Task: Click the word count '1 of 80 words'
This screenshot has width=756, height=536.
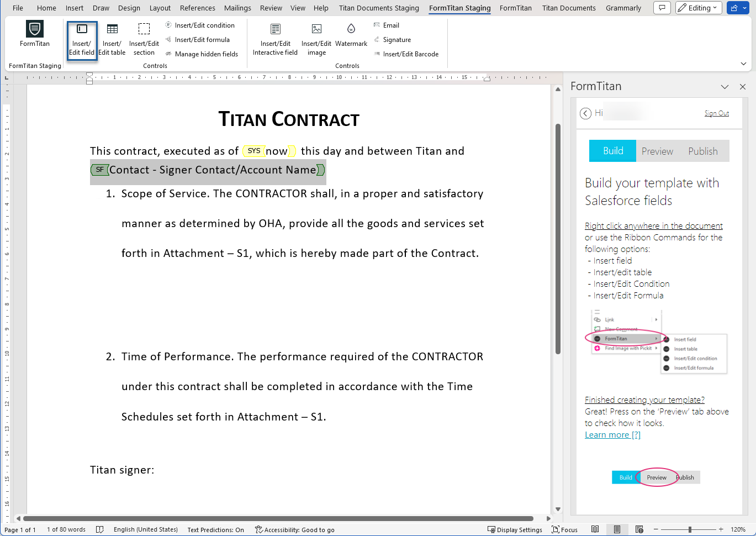Action: pyautogui.click(x=66, y=529)
